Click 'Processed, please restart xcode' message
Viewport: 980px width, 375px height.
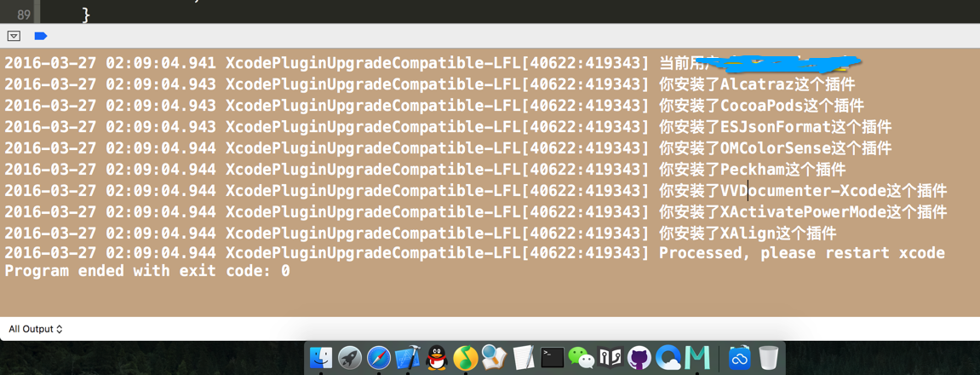click(x=802, y=253)
